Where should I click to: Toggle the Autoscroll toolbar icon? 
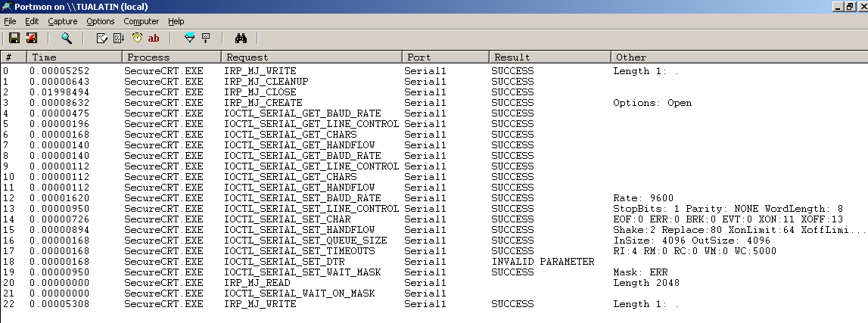click(119, 38)
